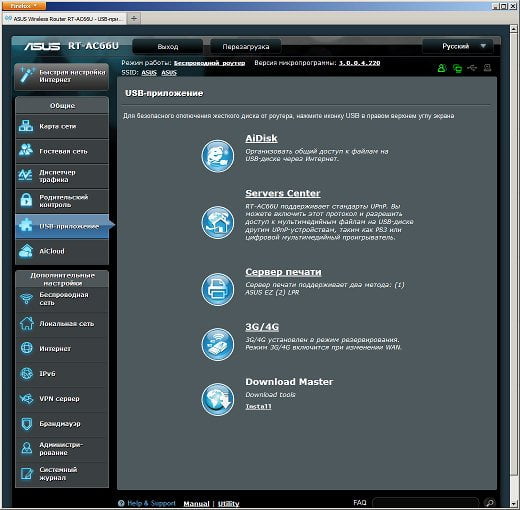Click the USB status icon in header
This screenshot has height=510, width=520.
472,68
